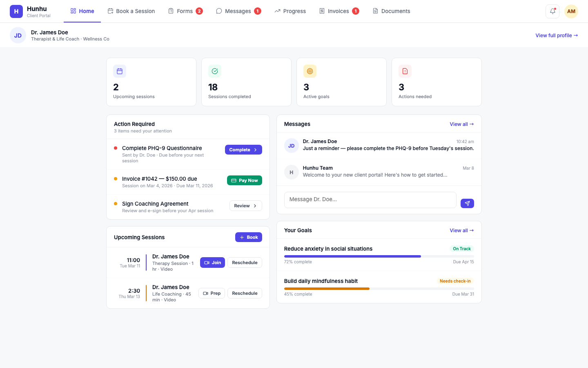Send message using paper plane icon
The image size is (588, 368).
tap(467, 203)
